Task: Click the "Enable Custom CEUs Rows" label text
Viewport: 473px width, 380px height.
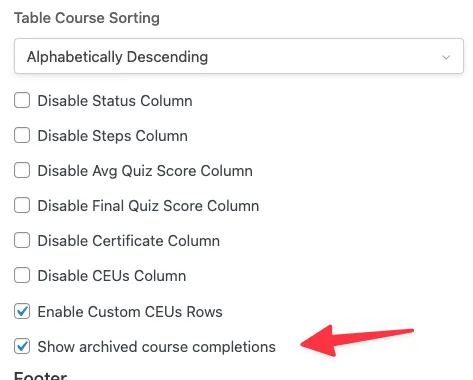Action: (x=130, y=312)
